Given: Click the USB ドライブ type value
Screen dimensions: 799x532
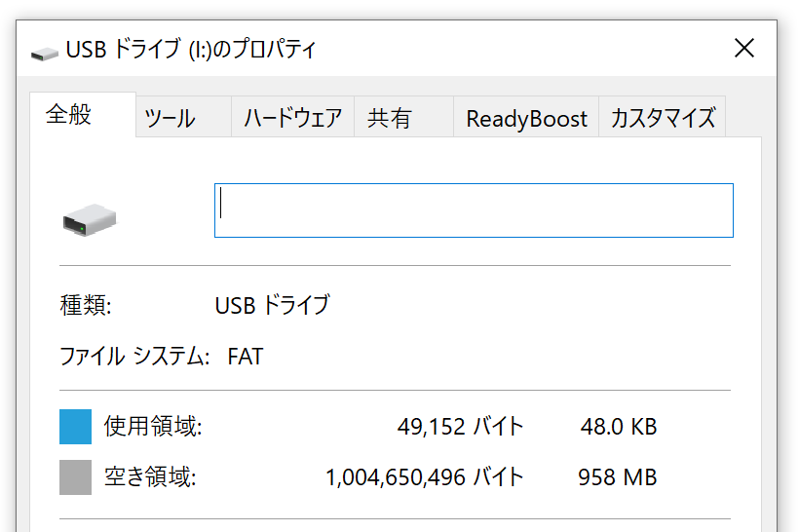Looking at the screenshot, I should tap(272, 305).
